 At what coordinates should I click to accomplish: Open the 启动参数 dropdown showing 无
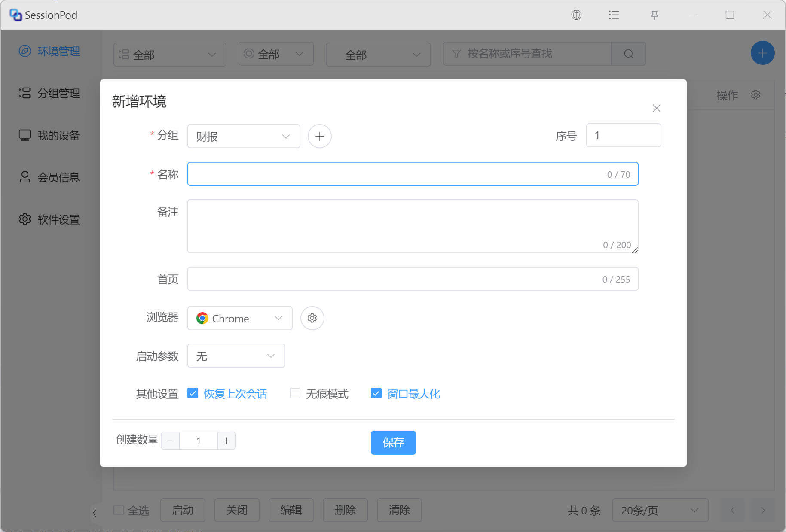(236, 356)
